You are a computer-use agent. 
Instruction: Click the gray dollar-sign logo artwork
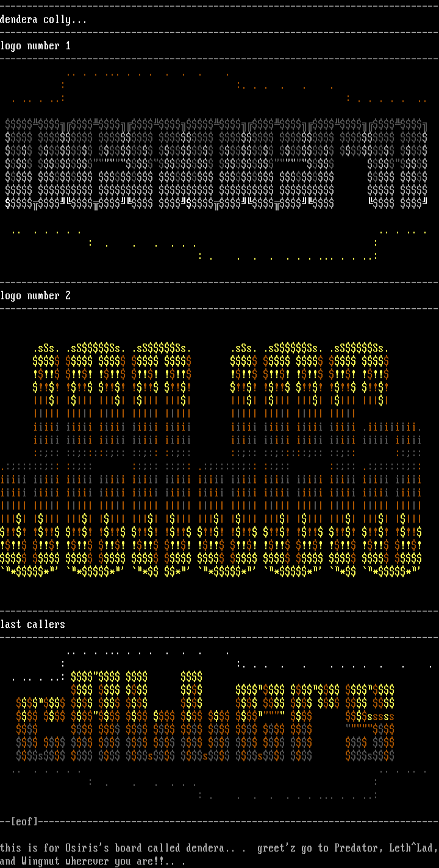click(216, 163)
